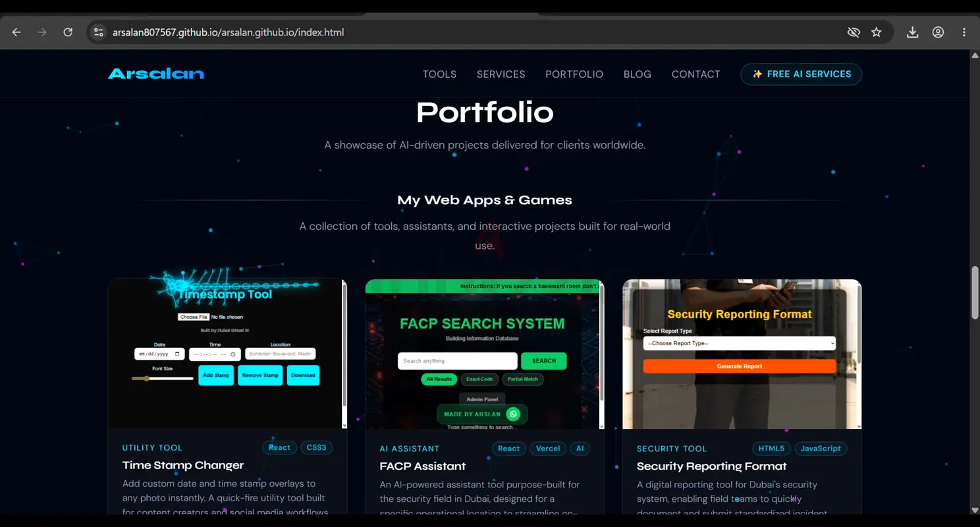The height and width of the screenshot is (527, 980).
Task: Click the scrollbar down arrow
Action: click(975, 510)
